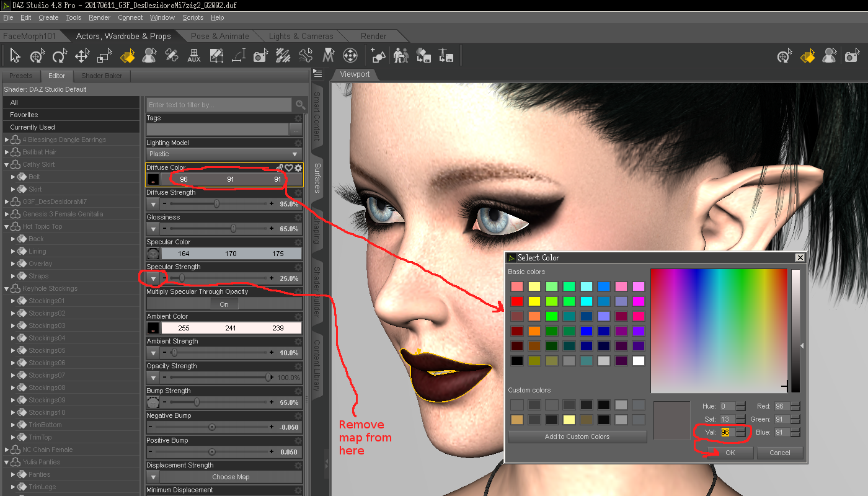The width and height of the screenshot is (868, 496).
Task: Activate the Rotate tool
Action: pyautogui.click(x=60, y=56)
